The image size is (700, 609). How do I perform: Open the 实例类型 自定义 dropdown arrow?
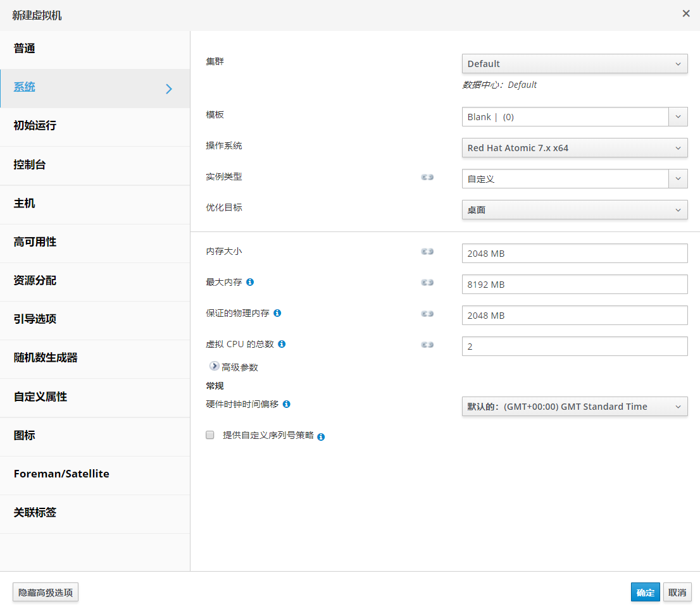pos(678,179)
